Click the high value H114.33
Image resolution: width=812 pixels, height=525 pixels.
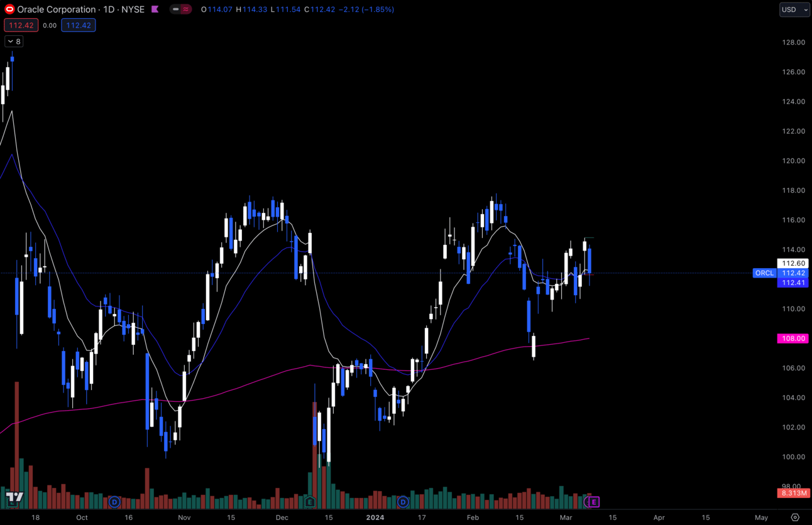[251, 9]
